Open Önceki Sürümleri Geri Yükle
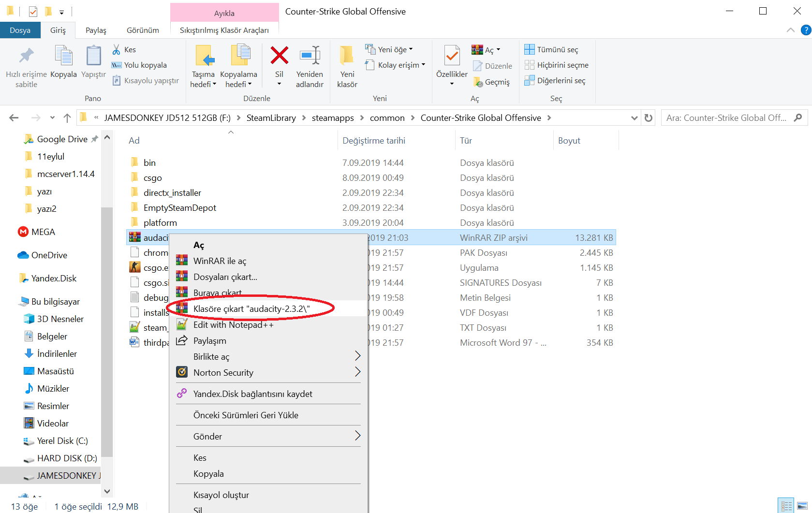The height and width of the screenshot is (513, 812). [x=245, y=414]
